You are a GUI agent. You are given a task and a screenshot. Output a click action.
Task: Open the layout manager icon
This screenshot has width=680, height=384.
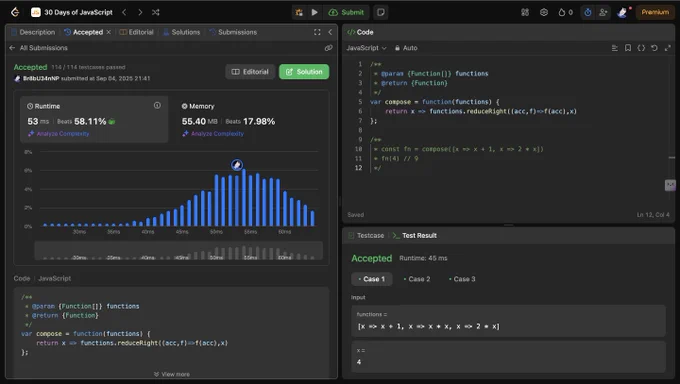[525, 12]
